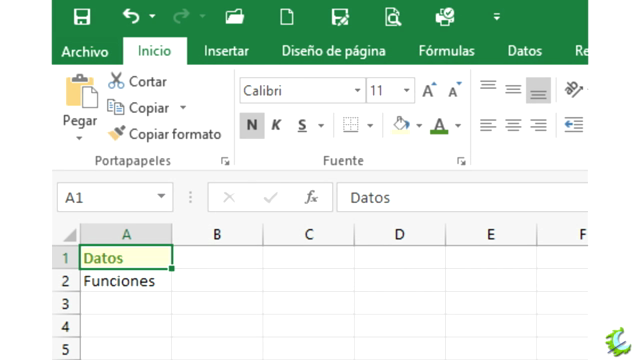Image resolution: width=640 pixels, height=360 pixels.
Task: Click Cortar to cut selection
Action: [138, 81]
